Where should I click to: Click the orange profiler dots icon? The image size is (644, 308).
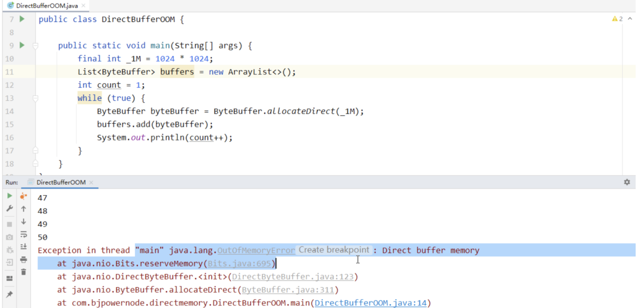(23, 196)
